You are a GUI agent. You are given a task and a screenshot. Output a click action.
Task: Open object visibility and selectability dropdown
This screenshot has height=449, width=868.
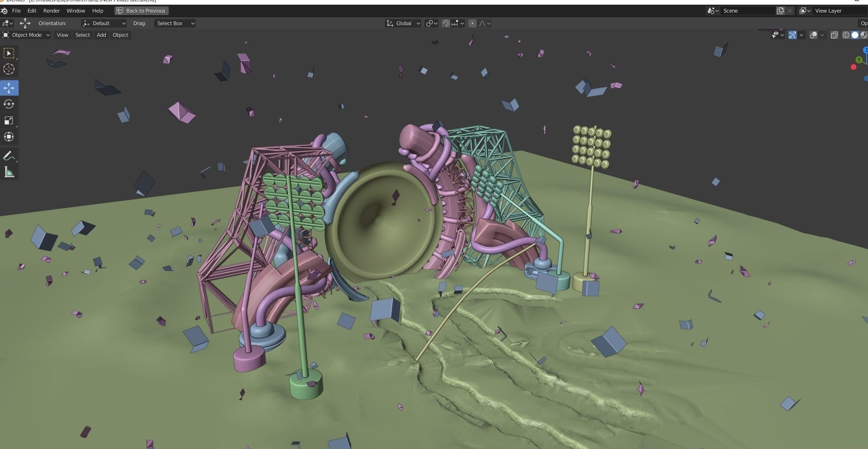(778, 35)
